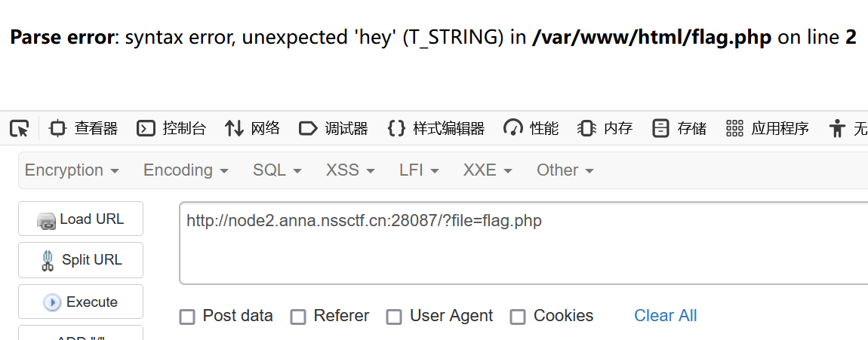Expand the Encryption dropdown menu
This screenshot has height=340, width=868.
click(72, 170)
